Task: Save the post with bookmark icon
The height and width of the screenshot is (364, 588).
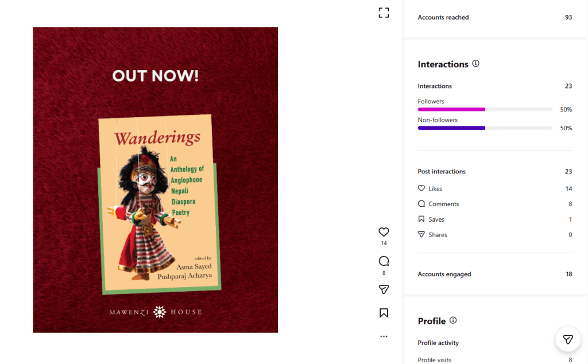Action: [x=384, y=313]
